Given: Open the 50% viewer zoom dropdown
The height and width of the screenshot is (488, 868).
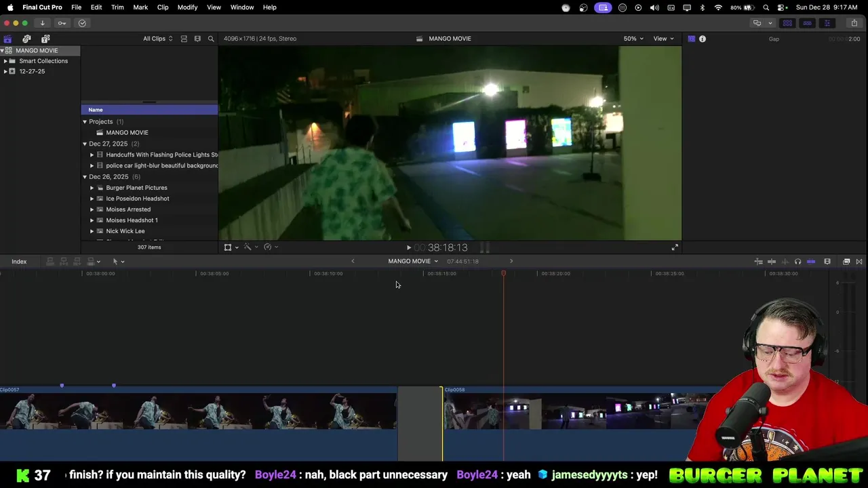Looking at the screenshot, I should pos(633,39).
